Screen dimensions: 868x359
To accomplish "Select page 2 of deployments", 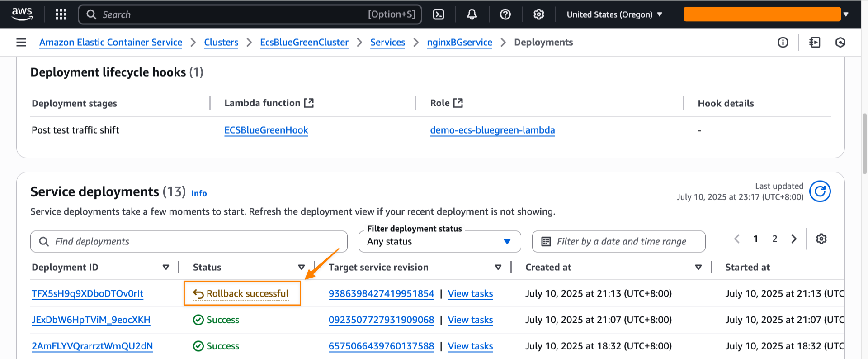I will click(774, 239).
